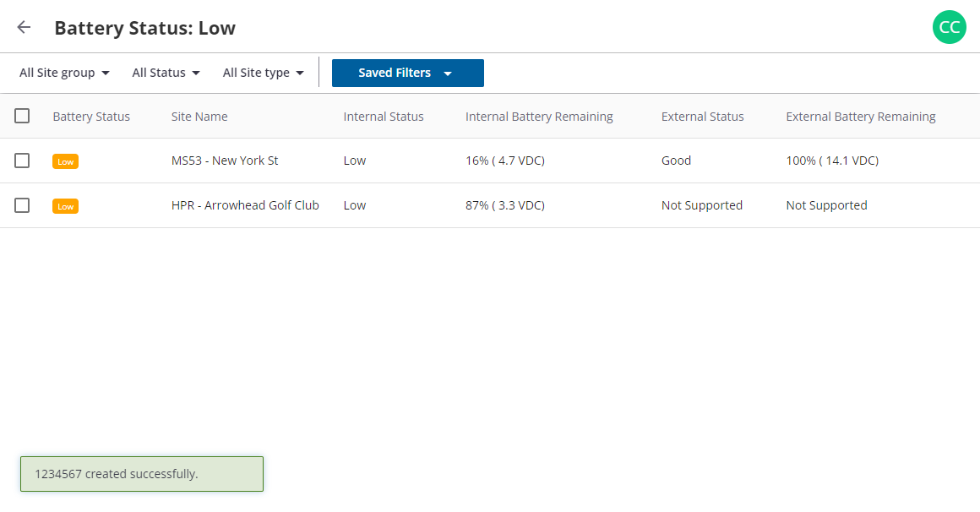The width and height of the screenshot is (980, 512).
Task: Sort by Battery Status column header
Action: (x=91, y=117)
